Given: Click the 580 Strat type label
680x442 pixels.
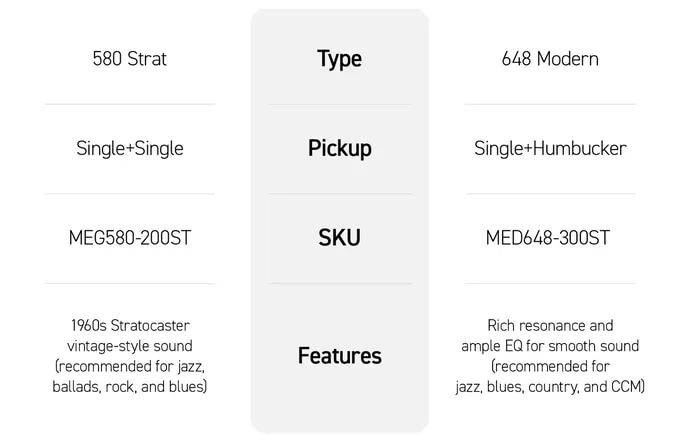Looking at the screenshot, I should pos(129,59).
